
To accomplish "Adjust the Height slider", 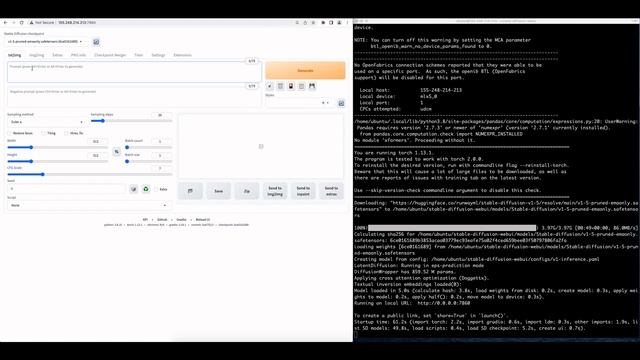I will (x=58, y=162).
